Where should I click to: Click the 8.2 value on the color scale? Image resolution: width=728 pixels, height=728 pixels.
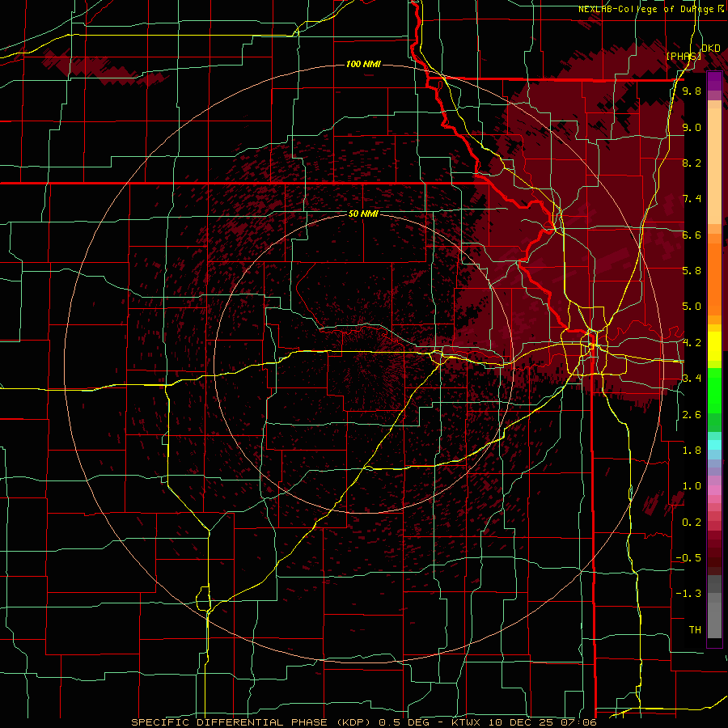point(692,163)
